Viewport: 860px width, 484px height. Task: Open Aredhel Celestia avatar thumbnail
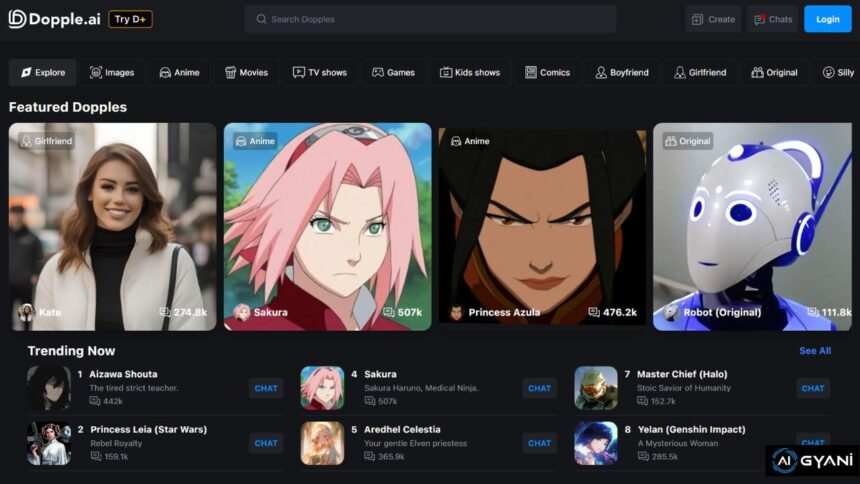(x=322, y=443)
